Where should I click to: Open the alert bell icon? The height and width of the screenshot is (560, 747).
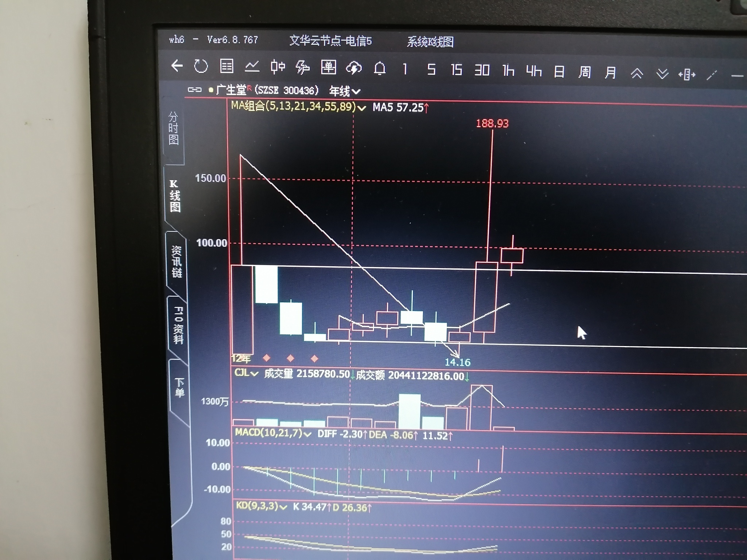click(380, 68)
